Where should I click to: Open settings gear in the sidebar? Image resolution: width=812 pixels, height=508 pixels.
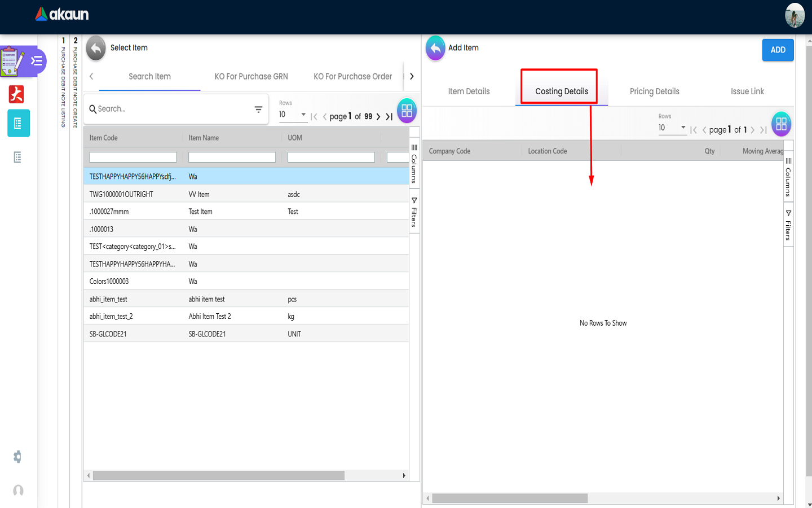coord(17,457)
